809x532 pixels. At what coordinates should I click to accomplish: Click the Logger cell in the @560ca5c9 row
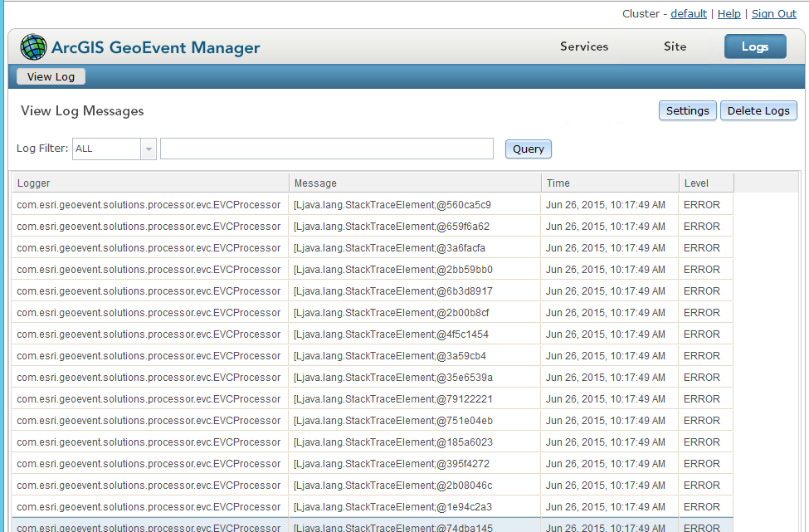pos(149,205)
